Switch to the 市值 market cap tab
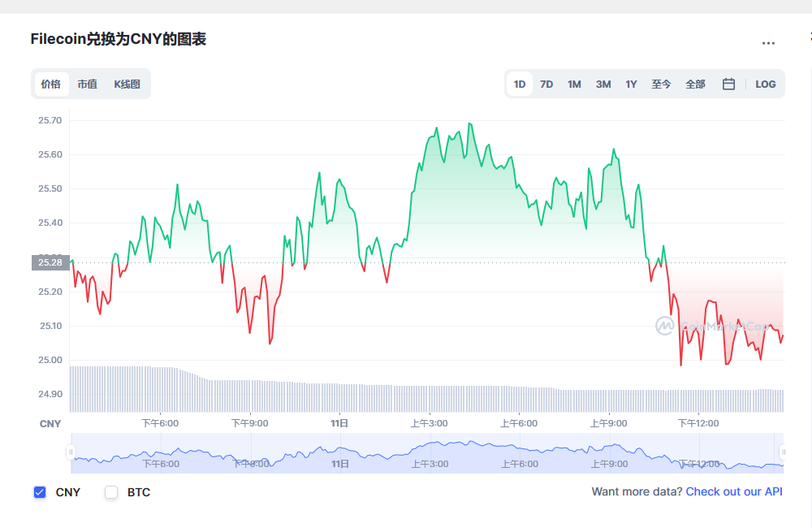Viewport: 812px width, 528px height. click(x=88, y=84)
